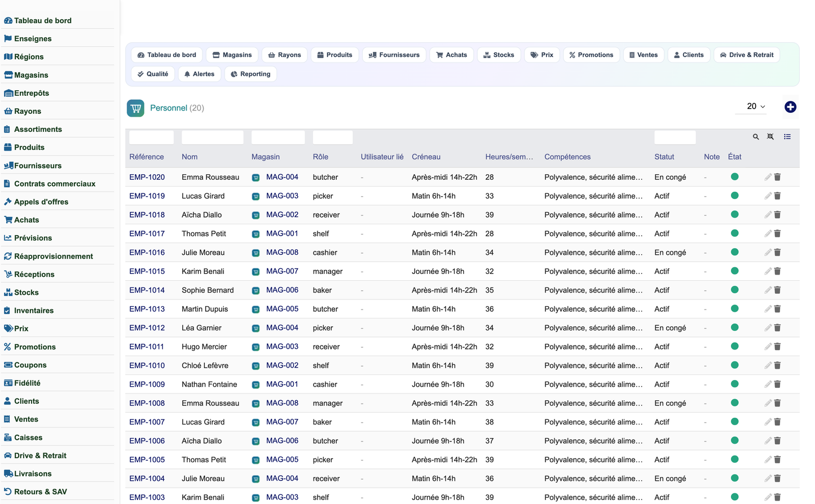The image size is (815, 504).
Task: Open the MAG-008 link in the EMP-1016 row
Action: pos(282,252)
